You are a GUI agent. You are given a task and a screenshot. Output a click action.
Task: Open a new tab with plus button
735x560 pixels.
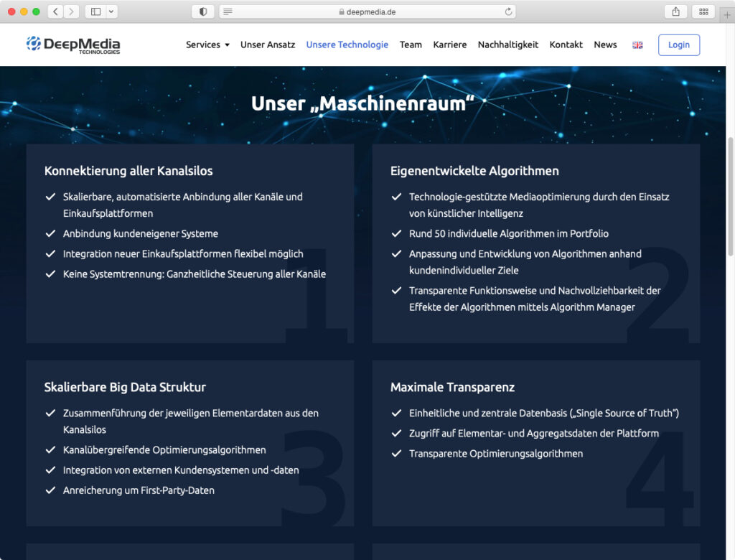pyautogui.click(x=727, y=15)
